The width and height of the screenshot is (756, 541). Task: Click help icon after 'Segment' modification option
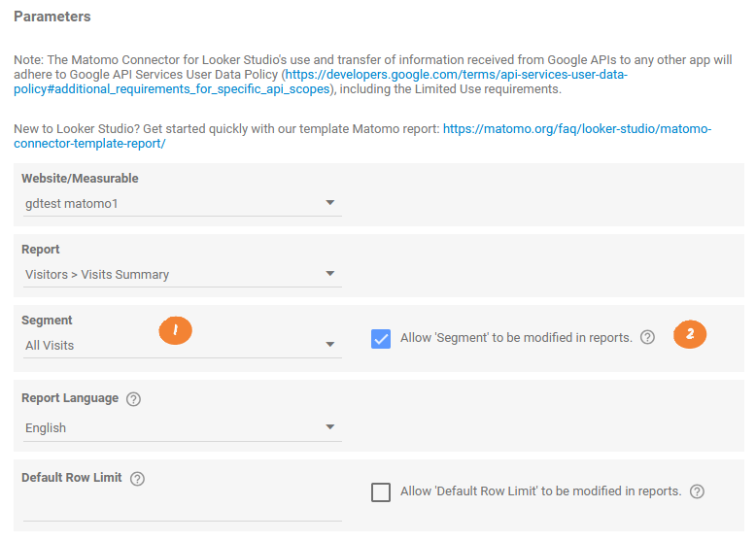pos(648,338)
